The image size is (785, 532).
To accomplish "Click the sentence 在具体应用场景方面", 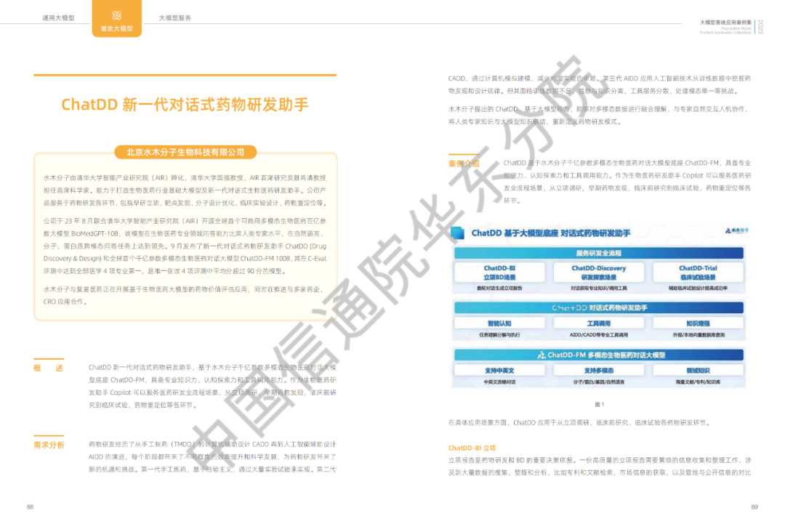I will [579, 422].
